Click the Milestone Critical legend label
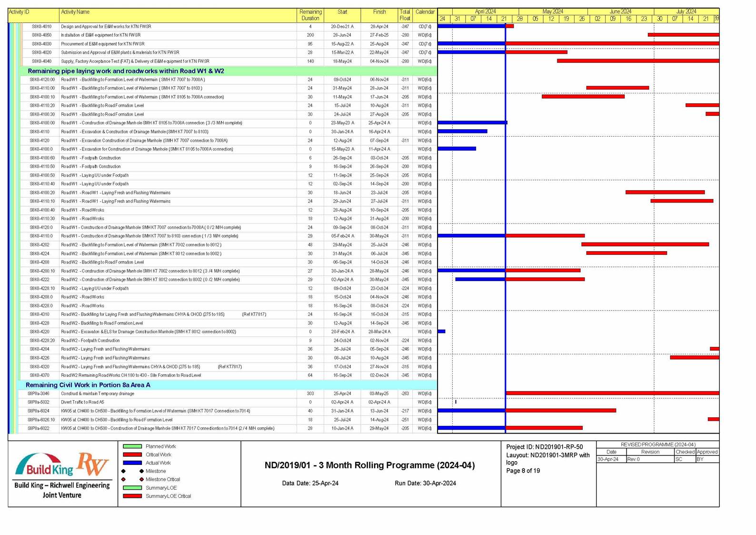This screenshot has width=756, height=535. 162,479
